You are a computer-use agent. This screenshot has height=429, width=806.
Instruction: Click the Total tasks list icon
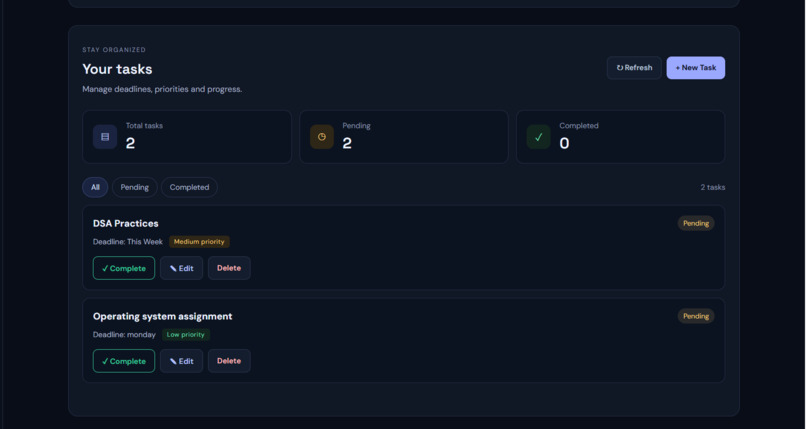[x=105, y=137]
